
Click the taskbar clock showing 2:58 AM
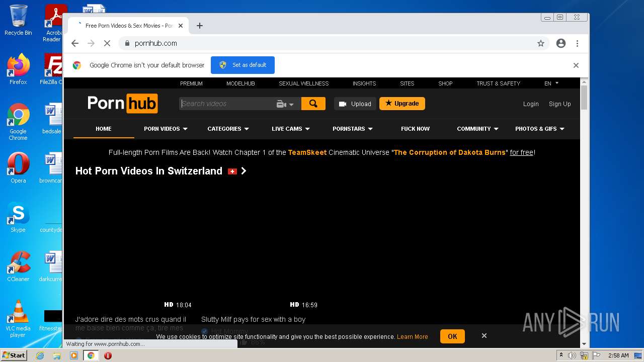[618, 355]
